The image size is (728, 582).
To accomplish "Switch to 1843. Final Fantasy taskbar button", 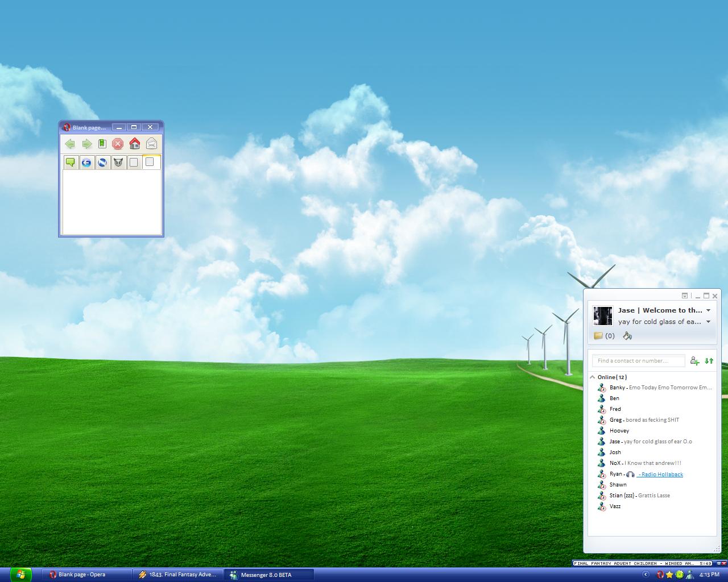I will pos(177,575).
